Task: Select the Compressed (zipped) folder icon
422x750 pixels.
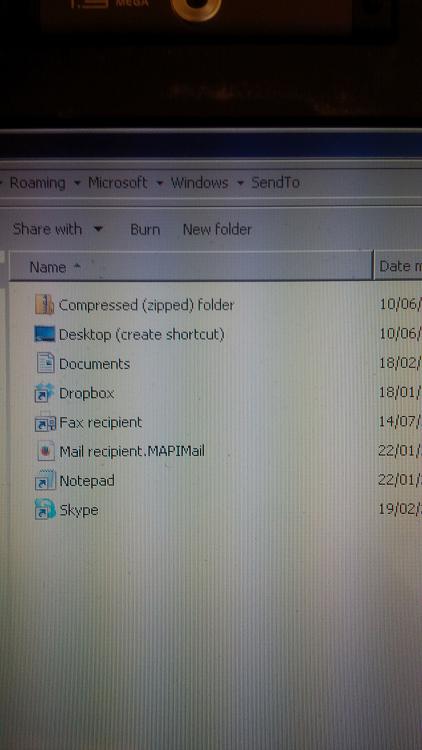Action: coord(44,305)
